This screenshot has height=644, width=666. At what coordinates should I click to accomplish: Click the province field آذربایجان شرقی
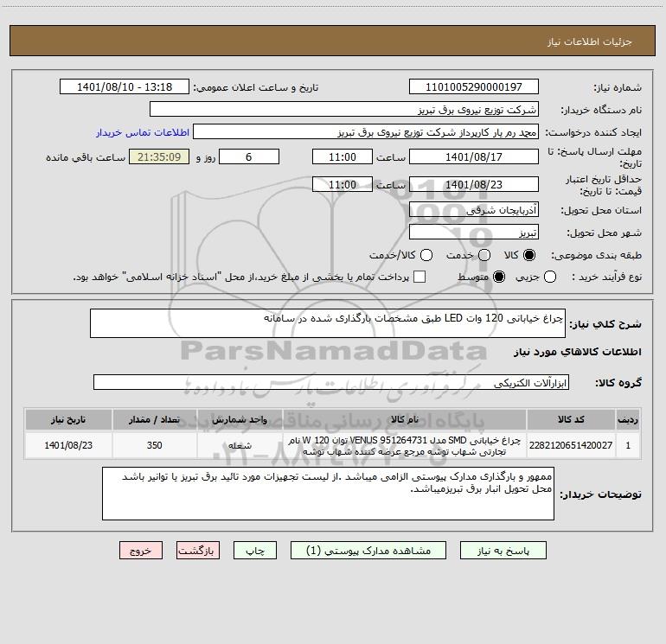(x=474, y=209)
